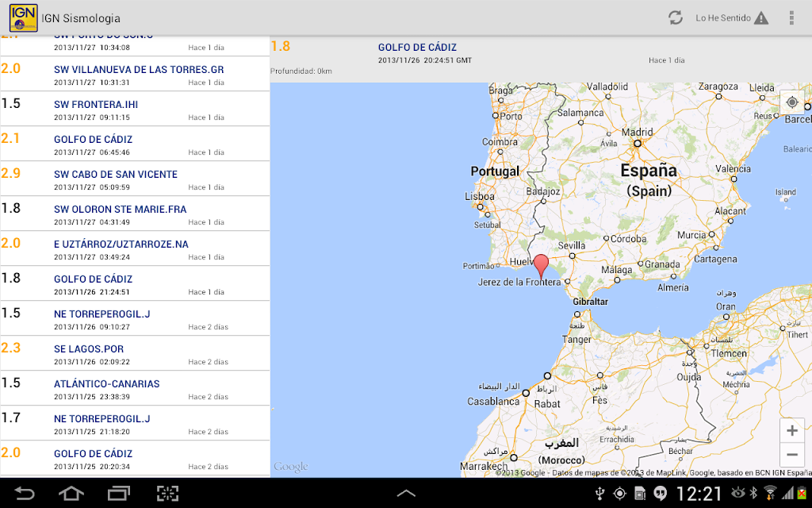812x508 pixels.
Task: Expand the bottom bar up chevron
Action: point(406,494)
